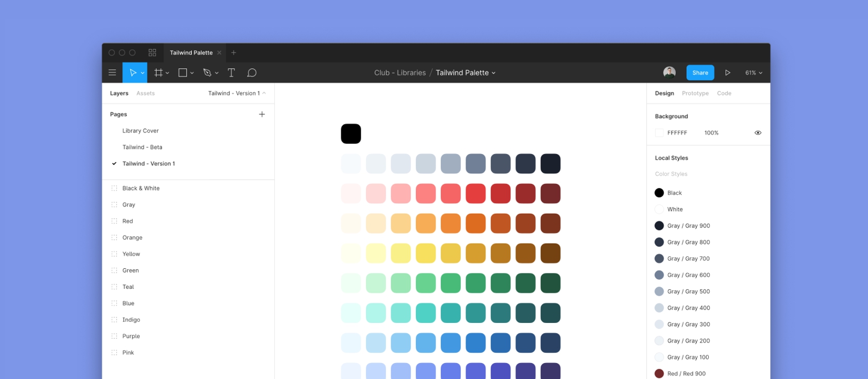
Task: Select the Frame tool
Action: [159, 73]
